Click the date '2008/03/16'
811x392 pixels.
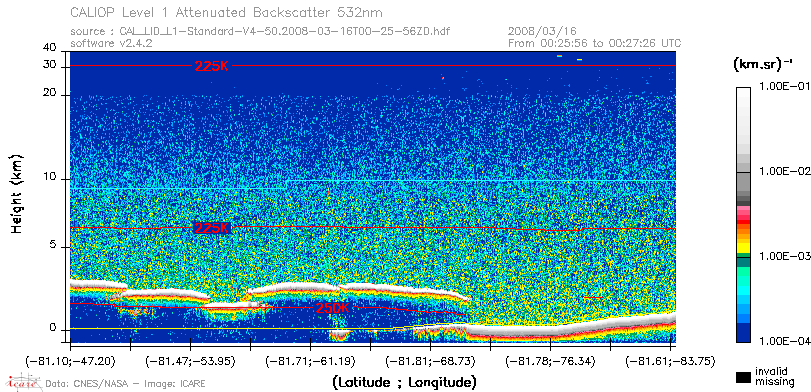[542, 32]
